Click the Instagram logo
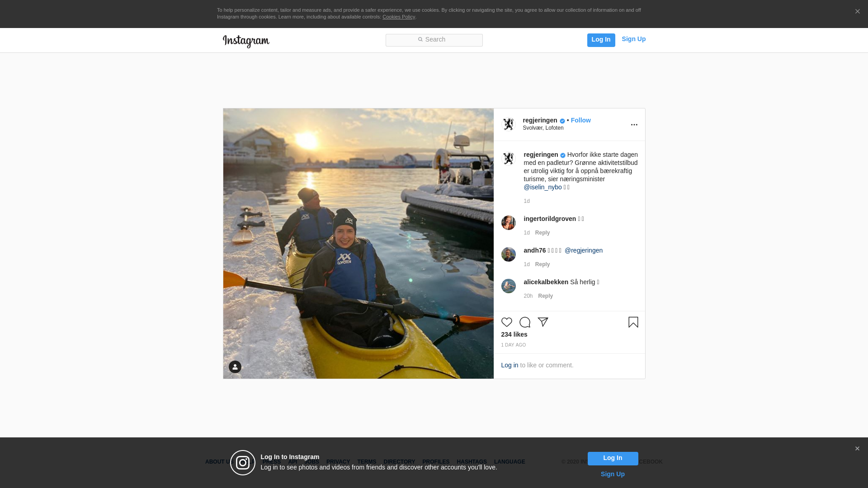The image size is (868, 488). pyautogui.click(x=246, y=41)
